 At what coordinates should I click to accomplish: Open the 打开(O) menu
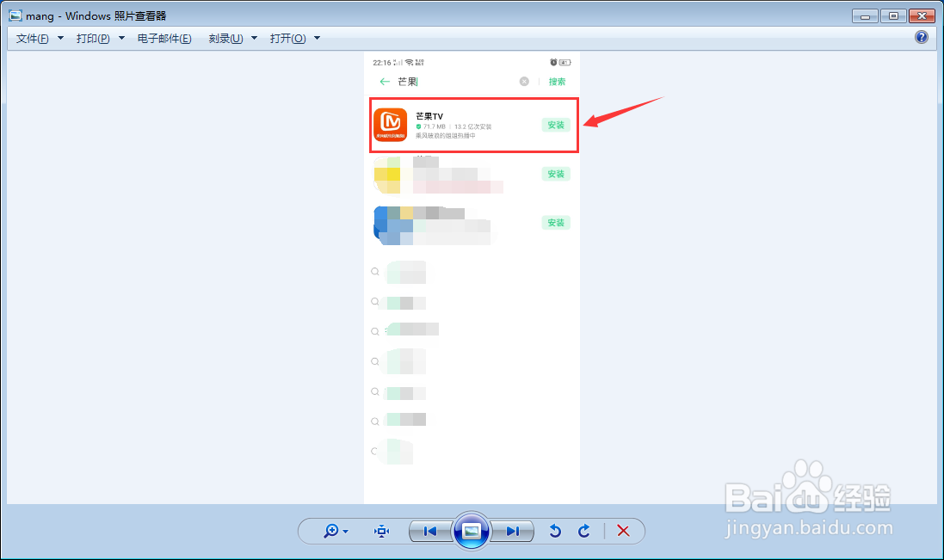click(287, 39)
